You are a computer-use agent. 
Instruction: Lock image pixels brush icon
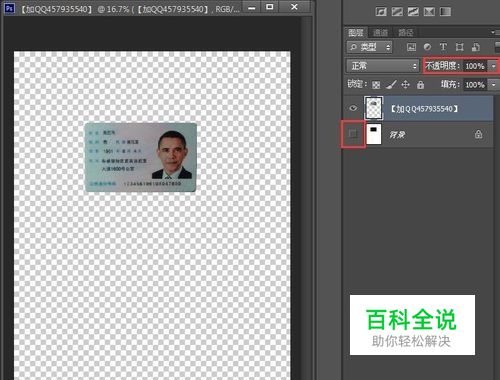point(391,85)
